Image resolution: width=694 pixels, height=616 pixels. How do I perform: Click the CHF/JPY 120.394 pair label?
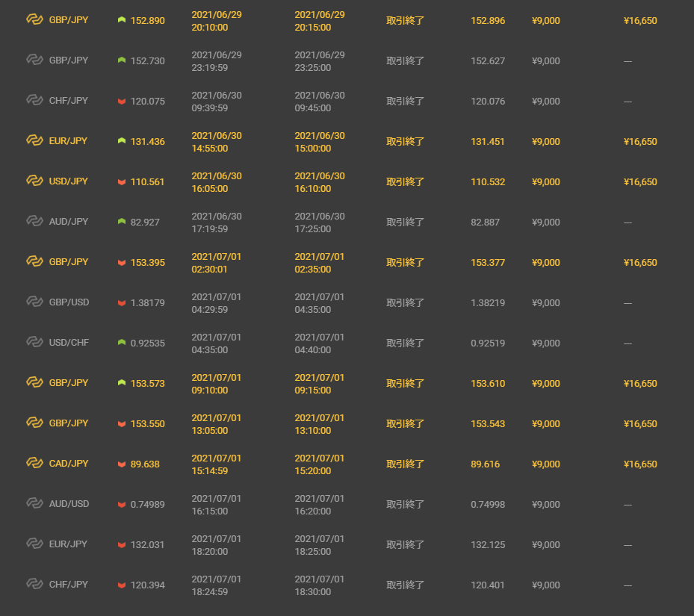(69, 585)
